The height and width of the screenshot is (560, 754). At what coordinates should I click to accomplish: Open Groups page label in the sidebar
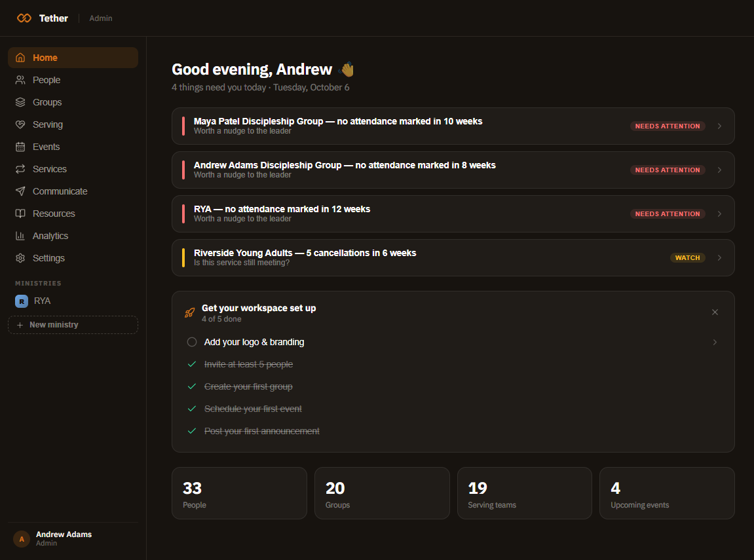pyautogui.click(x=47, y=102)
